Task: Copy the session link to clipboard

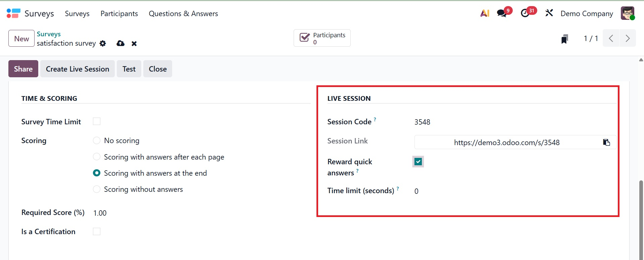Action: (606, 142)
